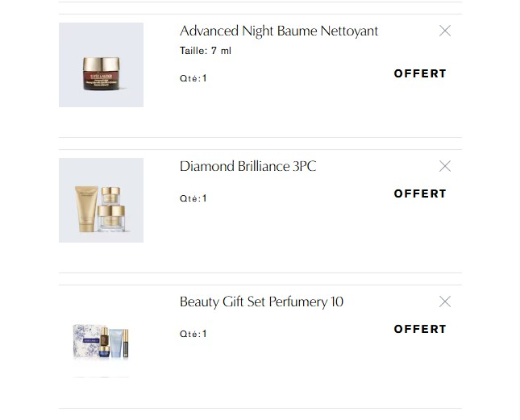Click quantity label of Diamond Brilliance 3PC
520x420 pixels.
[x=193, y=198]
